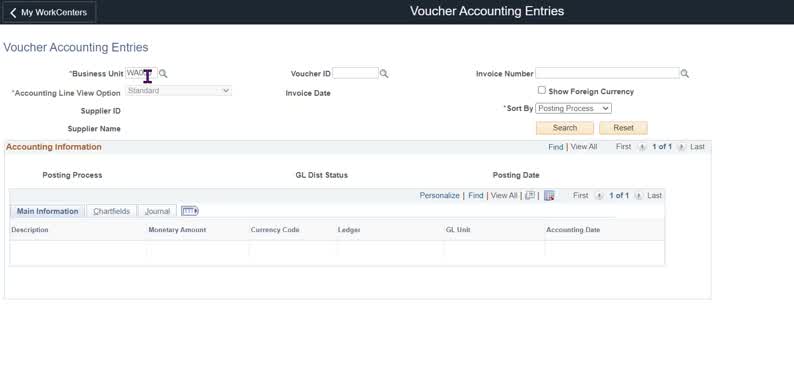Switch to the Chartfields tab

111,211
